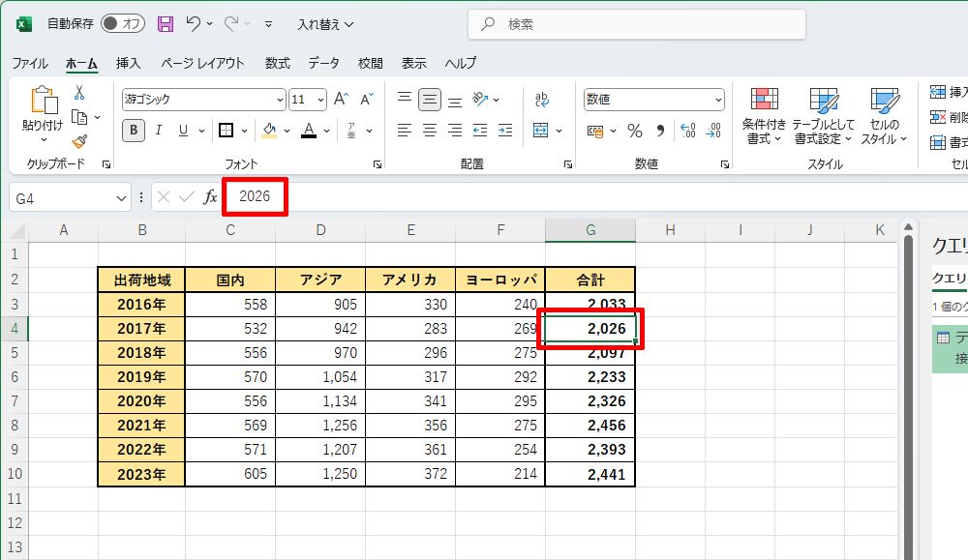This screenshot has height=560, width=968.
Task: Open the number format dropdown 数値
Action: click(653, 100)
